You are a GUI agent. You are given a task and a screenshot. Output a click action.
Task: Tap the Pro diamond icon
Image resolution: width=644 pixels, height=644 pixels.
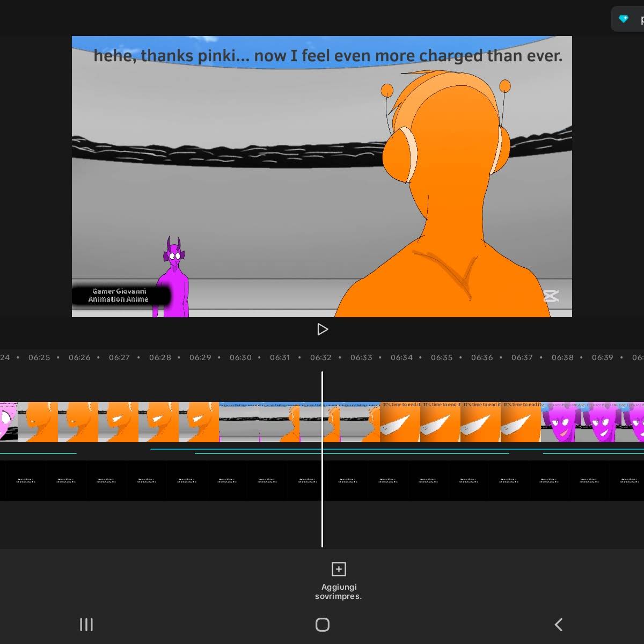click(624, 19)
